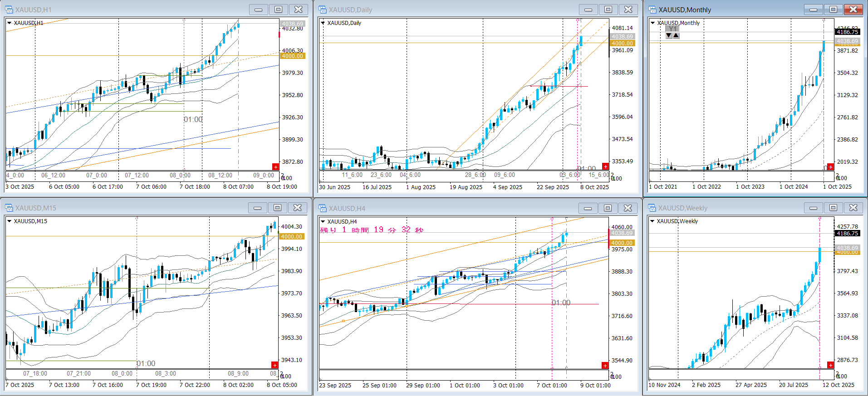Click the XAUUSD,M15 chart window icon

click(x=9, y=208)
